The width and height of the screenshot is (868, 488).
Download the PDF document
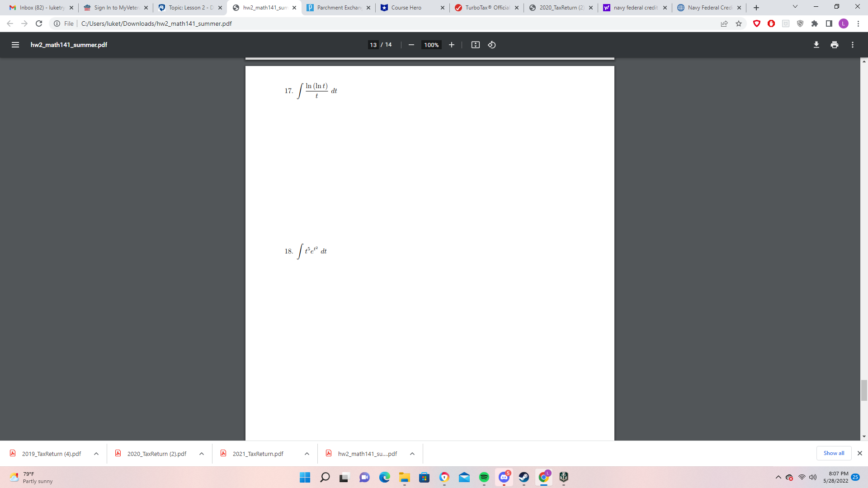click(x=816, y=45)
